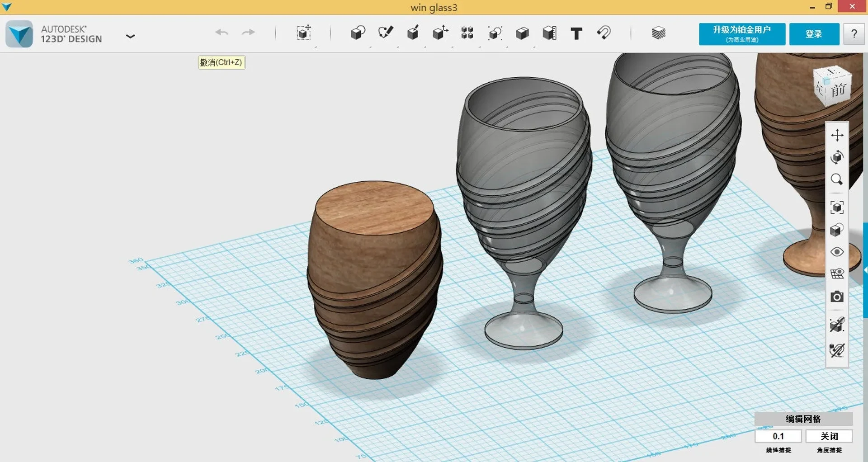Click the Autodesk 123D Design logo
This screenshot has width=868, height=462.
point(19,34)
